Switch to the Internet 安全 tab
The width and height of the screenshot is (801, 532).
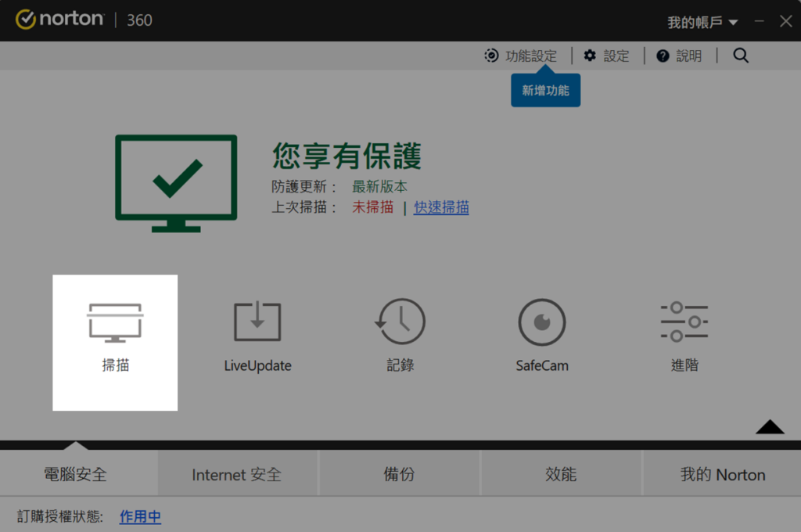click(x=238, y=474)
